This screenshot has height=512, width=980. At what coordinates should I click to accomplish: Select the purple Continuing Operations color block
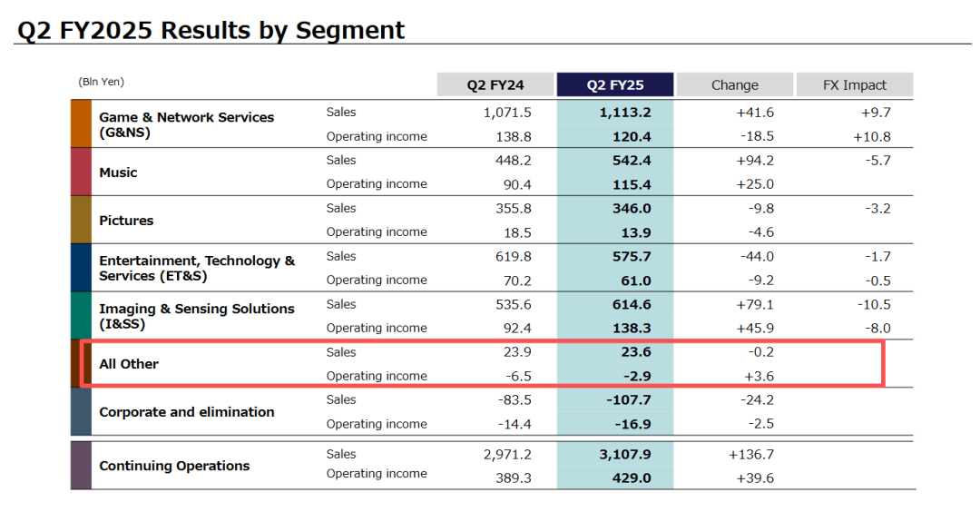click(81, 465)
